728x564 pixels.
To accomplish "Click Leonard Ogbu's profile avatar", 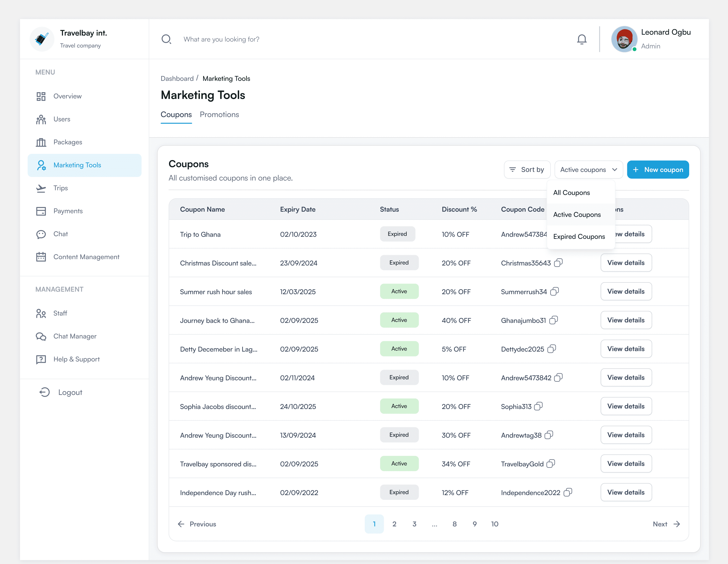I will (624, 39).
